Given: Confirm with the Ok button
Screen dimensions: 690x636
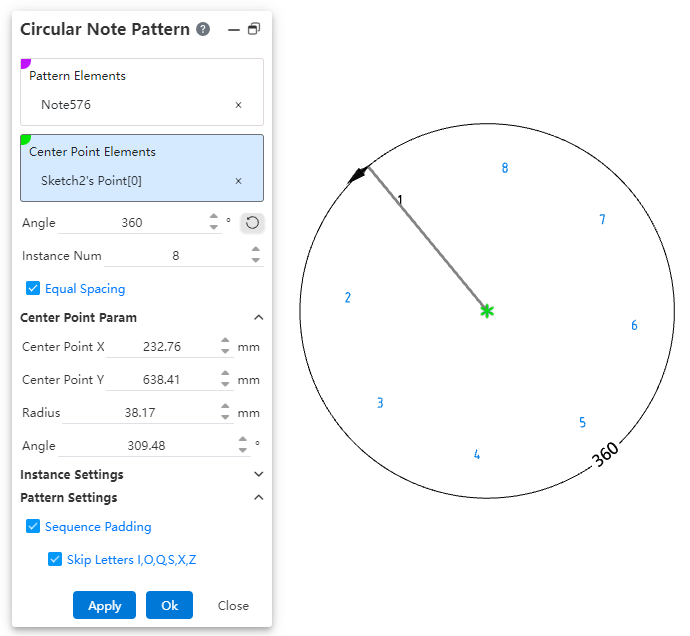Looking at the screenshot, I should (x=169, y=605).
